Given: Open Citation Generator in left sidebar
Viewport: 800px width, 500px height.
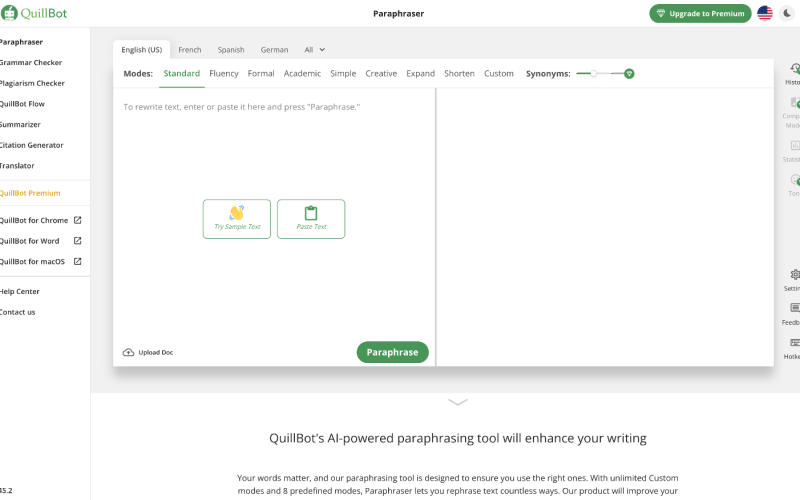Looking at the screenshot, I should [32, 145].
